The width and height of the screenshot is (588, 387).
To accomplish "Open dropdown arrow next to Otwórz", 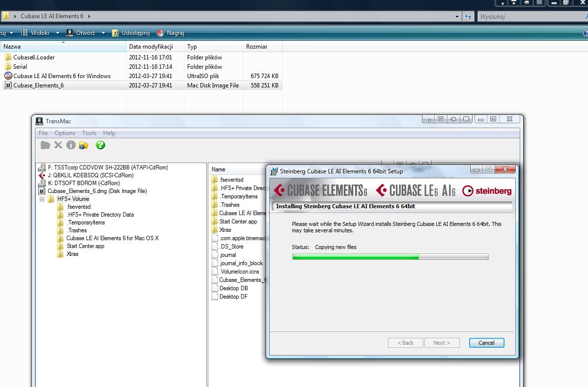I will point(103,33).
